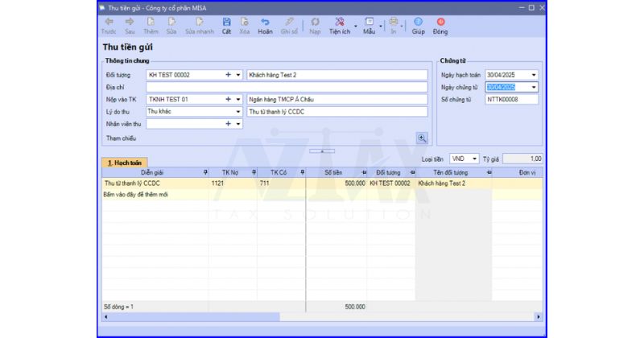Image resolution: width=644 pixels, height=338 pixels.
Task: Click the Đóng close icon in toolbar
Action: pos(440,25)
